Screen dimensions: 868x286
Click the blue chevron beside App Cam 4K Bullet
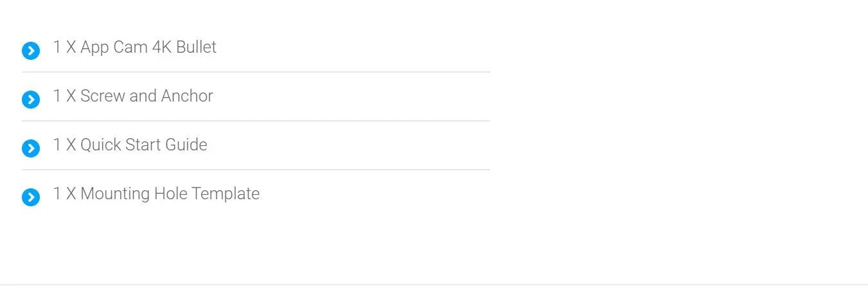pyautogui.click(x=31, y=51)
